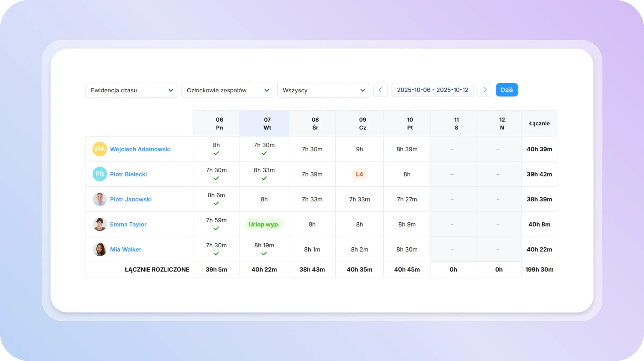Open the Wszyscy filter dropdown
The width and height of the screenshot is (644, 361).
point(323,90)
